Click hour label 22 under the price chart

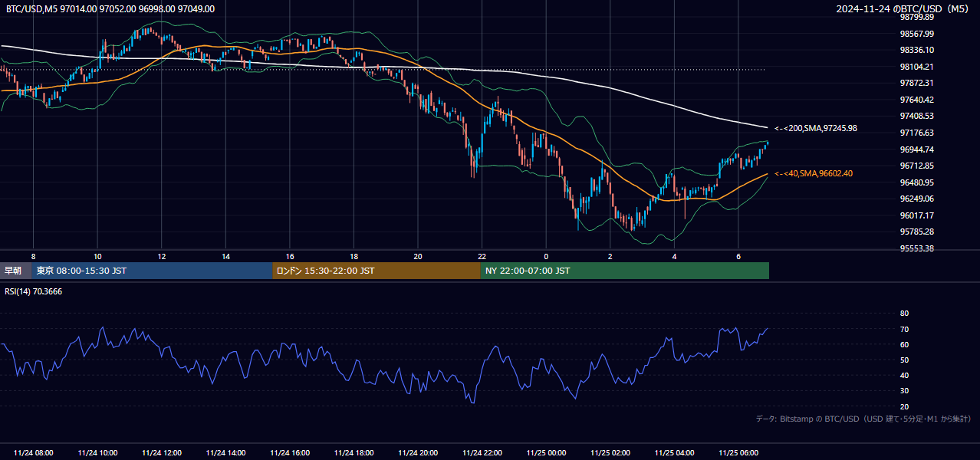point(482,256)
